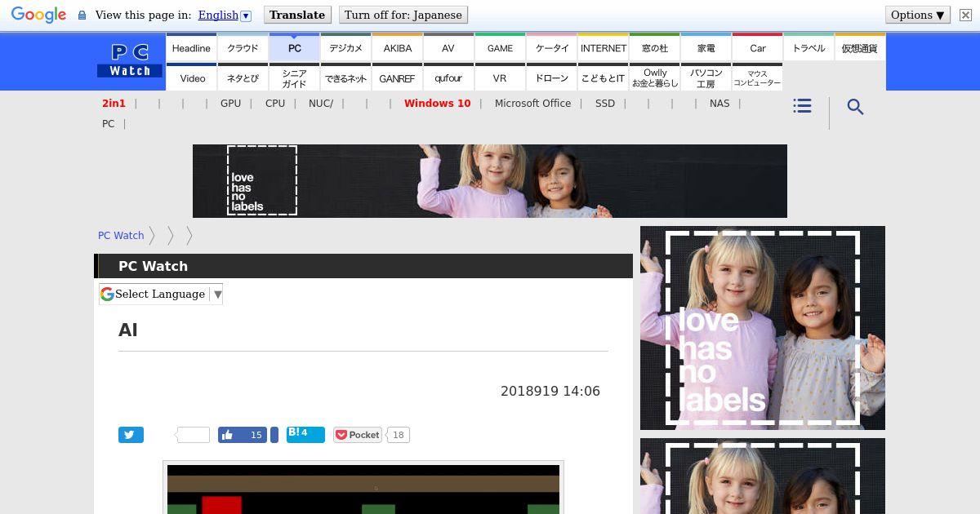Screen dimensions: 980x514
Task: Open the 家電 tab
Action: [x=706, y=48]
